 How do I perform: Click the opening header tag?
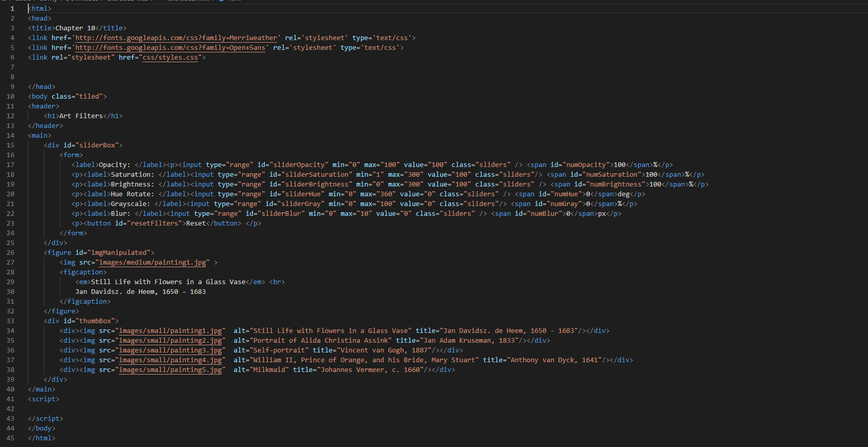pyautogui.click(x=44, y=106)
